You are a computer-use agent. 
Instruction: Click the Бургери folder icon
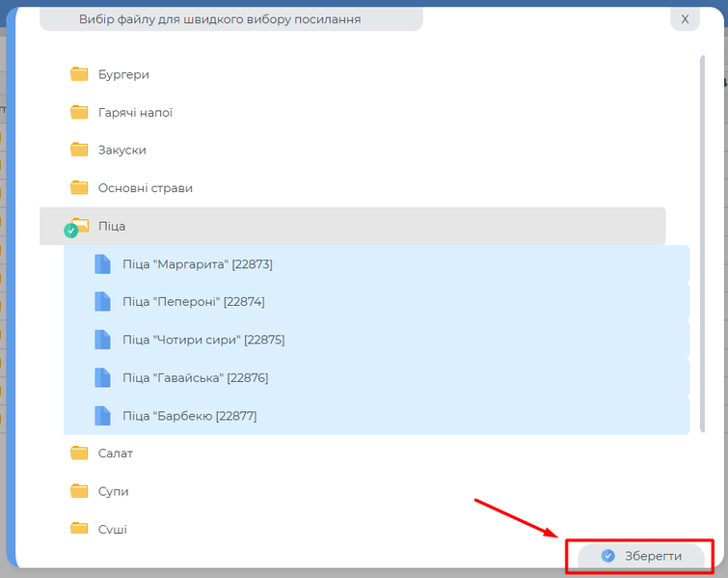79,74
